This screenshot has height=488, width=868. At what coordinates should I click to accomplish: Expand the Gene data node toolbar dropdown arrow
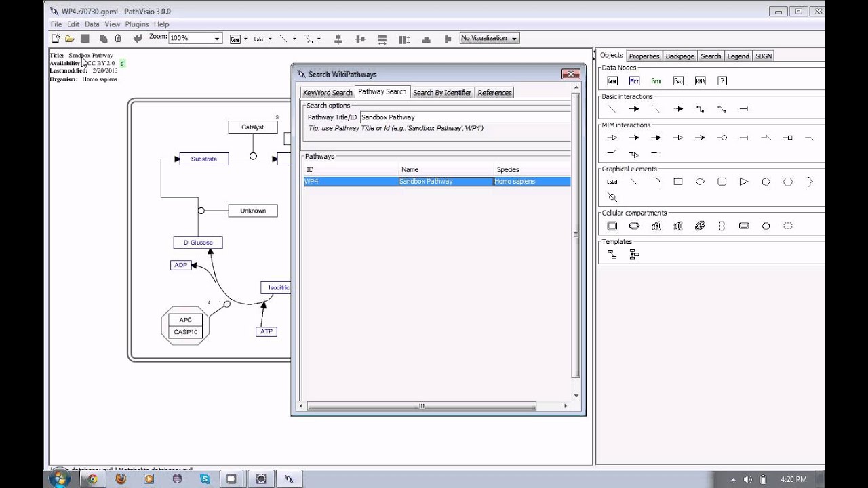click(x=245, y=39)
